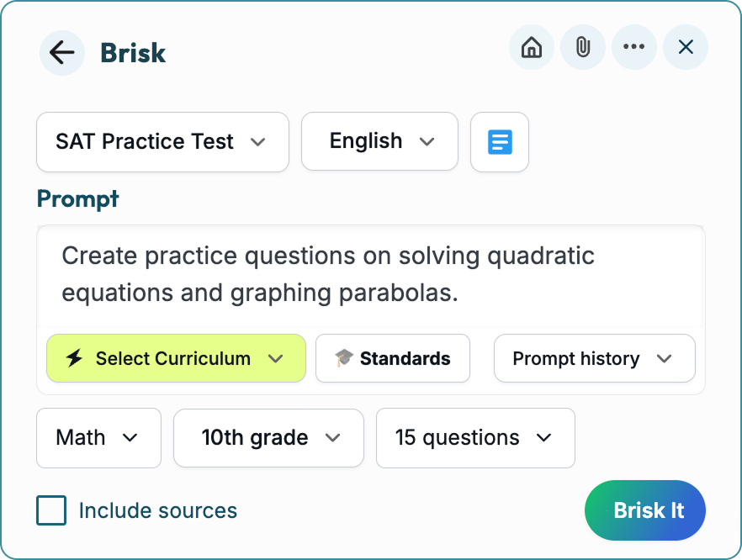
Task: Change the 15 questions count dropdown
Action: (475, 438)
